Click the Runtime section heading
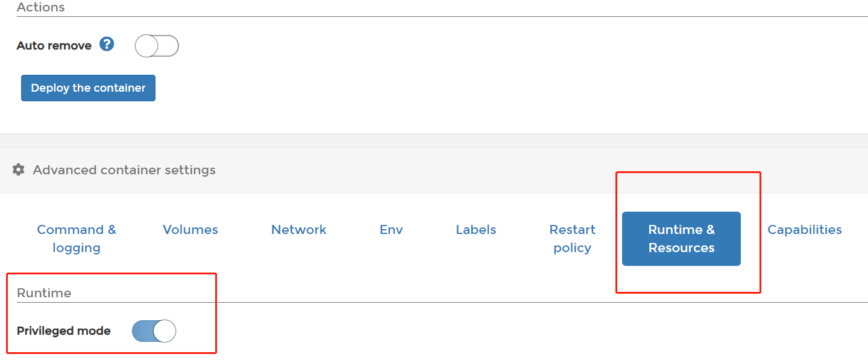 tap(44, 293)
